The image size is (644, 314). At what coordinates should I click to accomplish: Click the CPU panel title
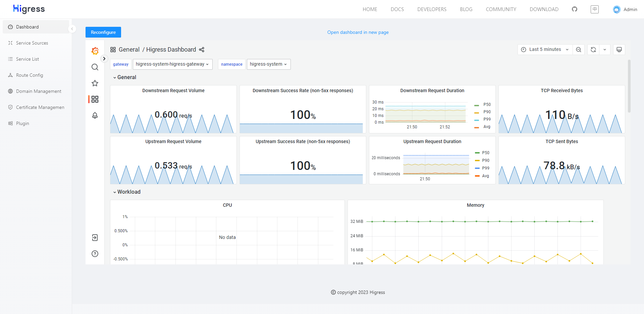(227, 205)
